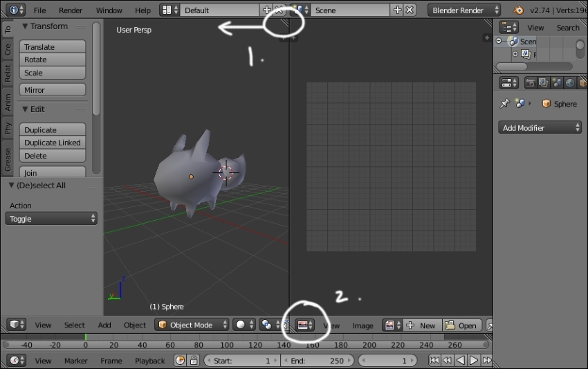The height and width of the screenshot is (369, 588).
Task: Click the Sphere object cube icon
Action: (x=546, y=104)
